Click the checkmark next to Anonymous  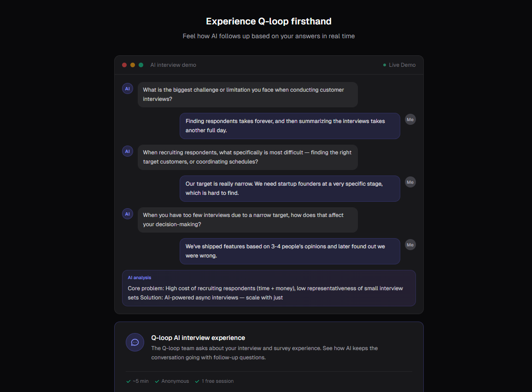click(x=157, y=381)
